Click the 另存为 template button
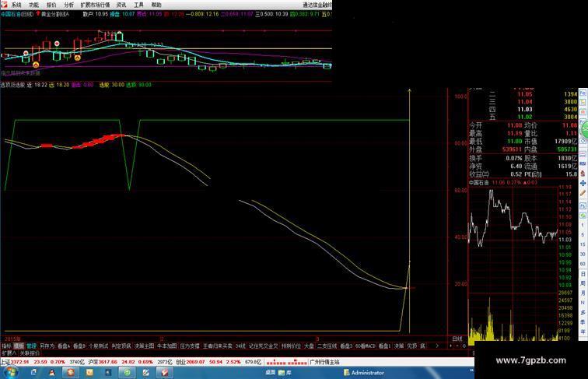Screen dimensions: 588x379 (47, 346)
